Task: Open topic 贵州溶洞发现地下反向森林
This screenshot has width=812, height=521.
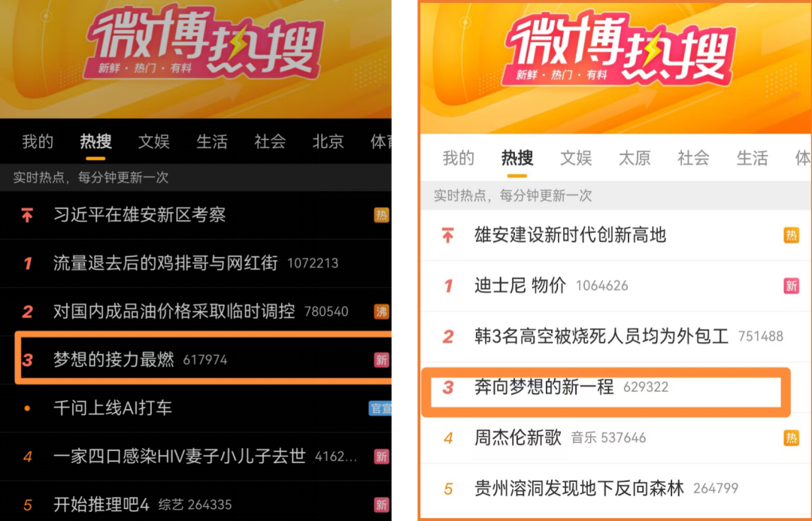Action: tap(579, 489)
